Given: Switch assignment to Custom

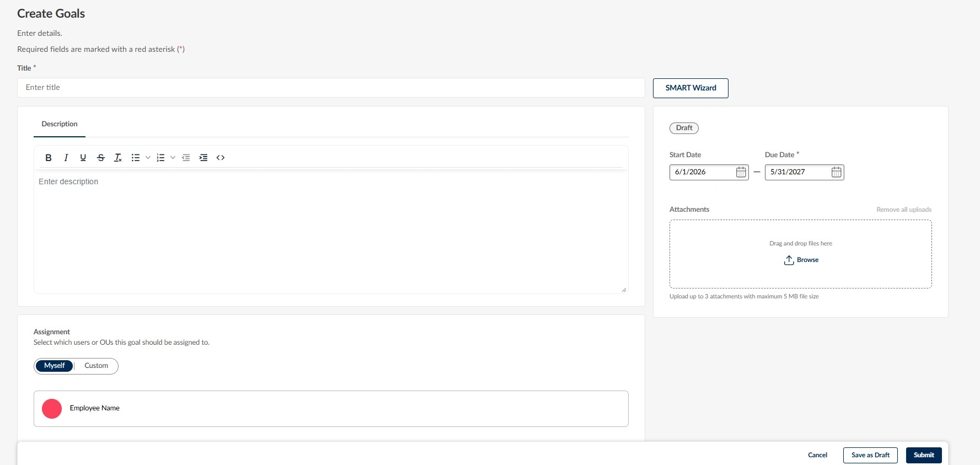Looking at the screenshot, I should [x=97, y=366].
